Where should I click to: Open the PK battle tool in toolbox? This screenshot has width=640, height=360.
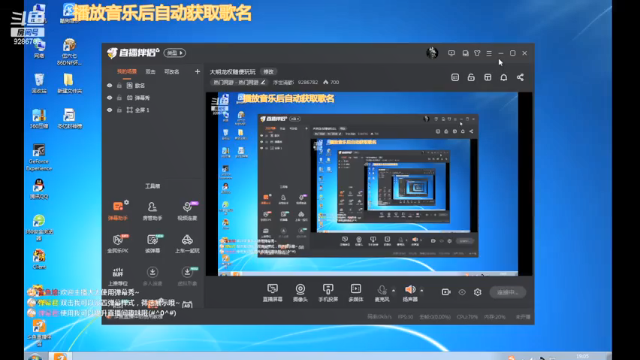pyautogui.click(x=118, y=243)
